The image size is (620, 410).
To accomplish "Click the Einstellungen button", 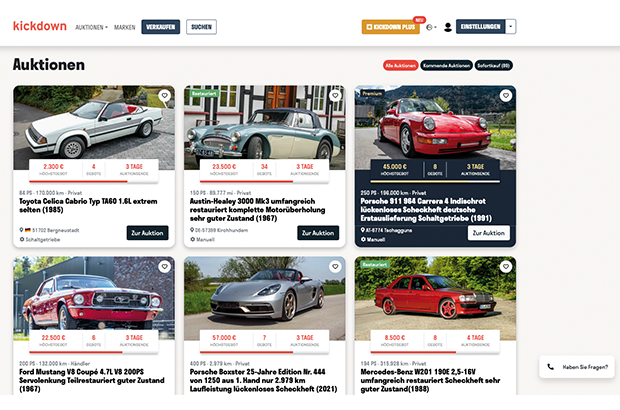I will [480, 26].
